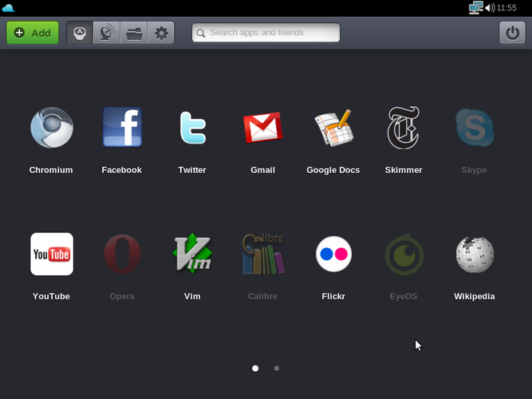Focus the Search apps and friends field
This screenshot has width=532, height=399.
[x=266, y=33]
